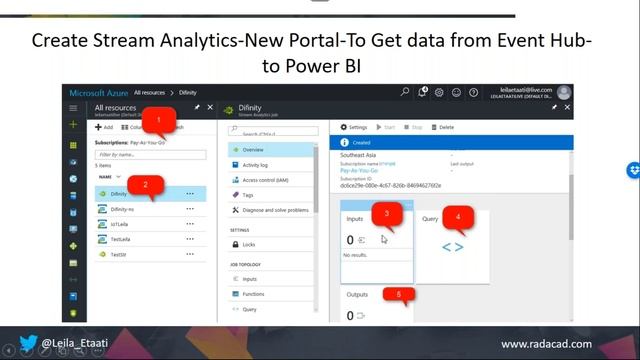Select the TestStr resource row

coord(151,254)
